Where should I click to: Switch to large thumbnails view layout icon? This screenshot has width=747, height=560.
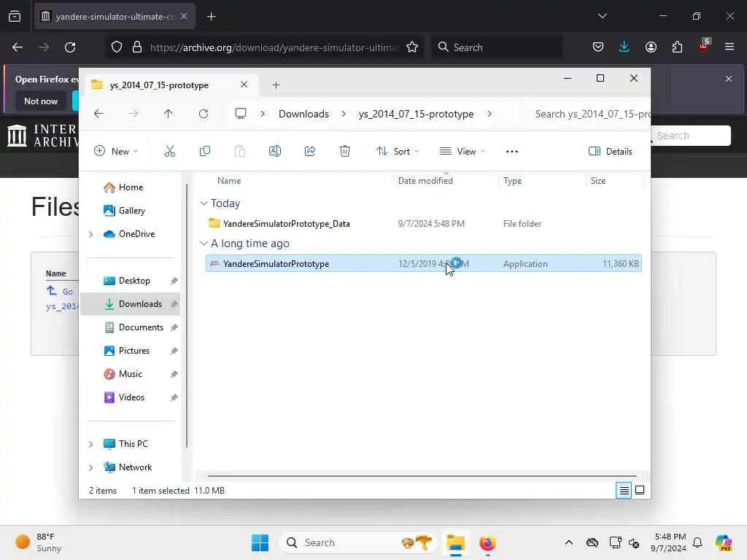(640, 490)
